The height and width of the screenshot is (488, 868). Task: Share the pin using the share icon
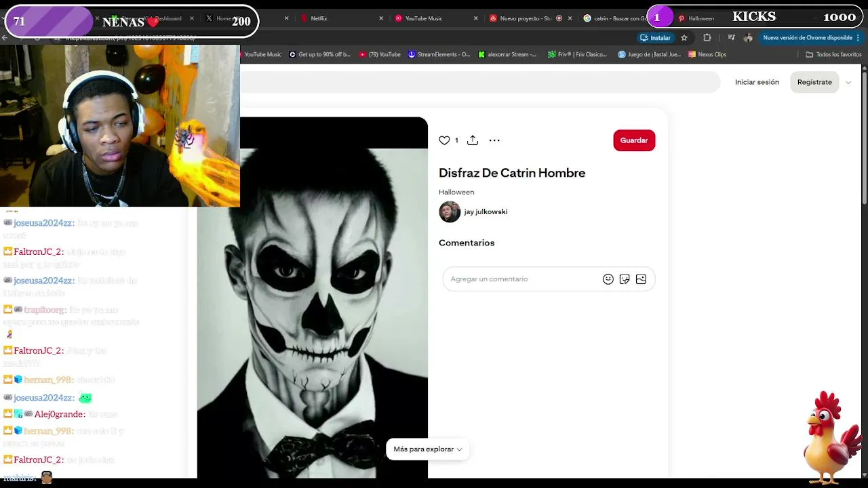pos(473,140)
